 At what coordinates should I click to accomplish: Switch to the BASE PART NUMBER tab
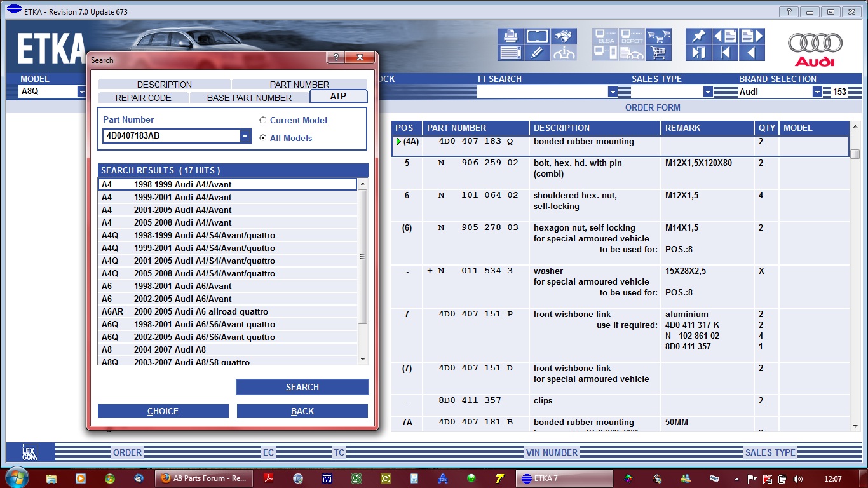click(249, 98)
